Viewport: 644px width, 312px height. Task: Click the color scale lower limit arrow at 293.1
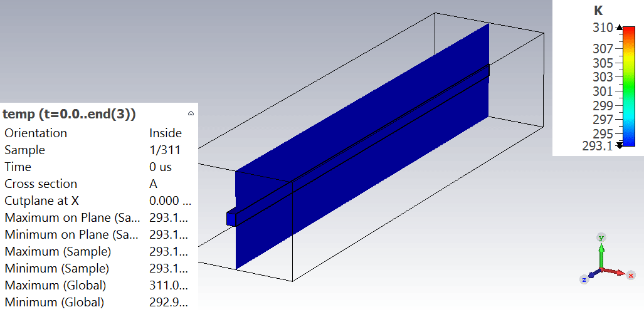click(620, 145)
